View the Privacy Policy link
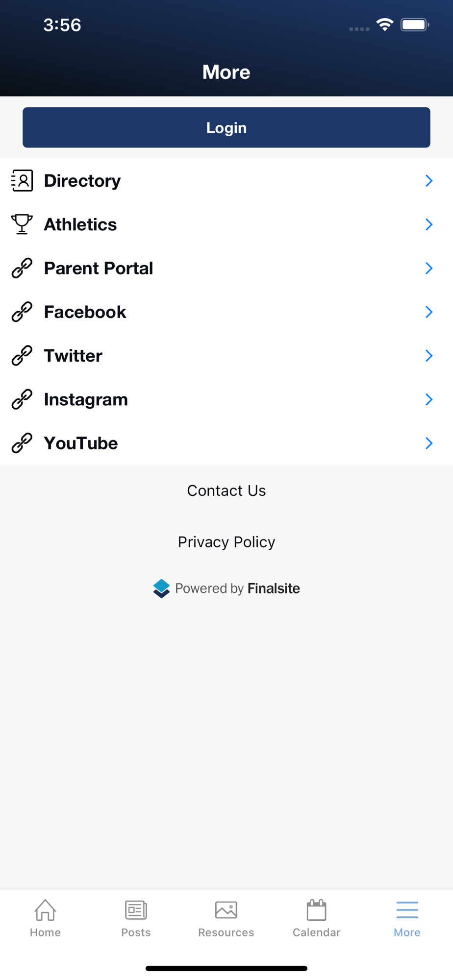Image resolution: width=453 pixels, height=980 pixels. (x=226, y=542)
